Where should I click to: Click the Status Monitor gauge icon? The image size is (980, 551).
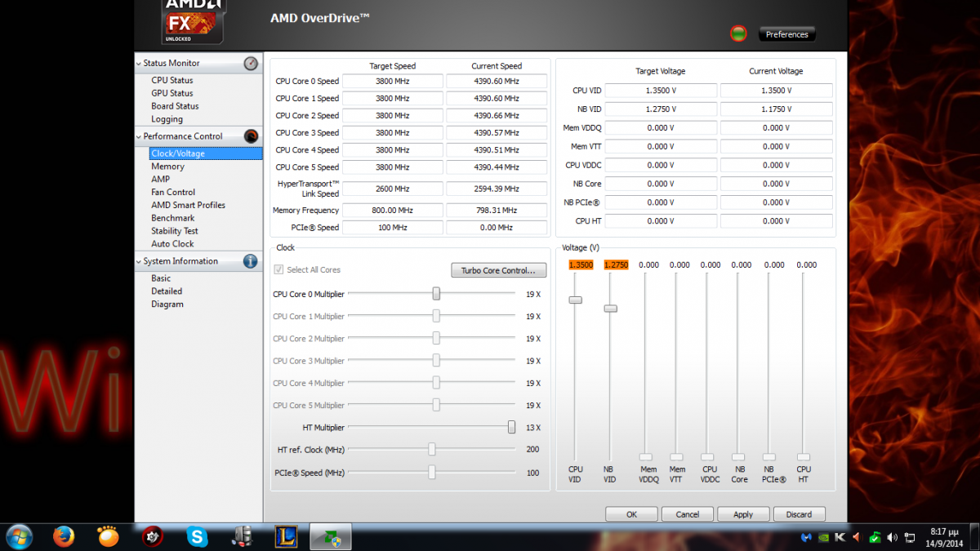click(x=251, y=64)
